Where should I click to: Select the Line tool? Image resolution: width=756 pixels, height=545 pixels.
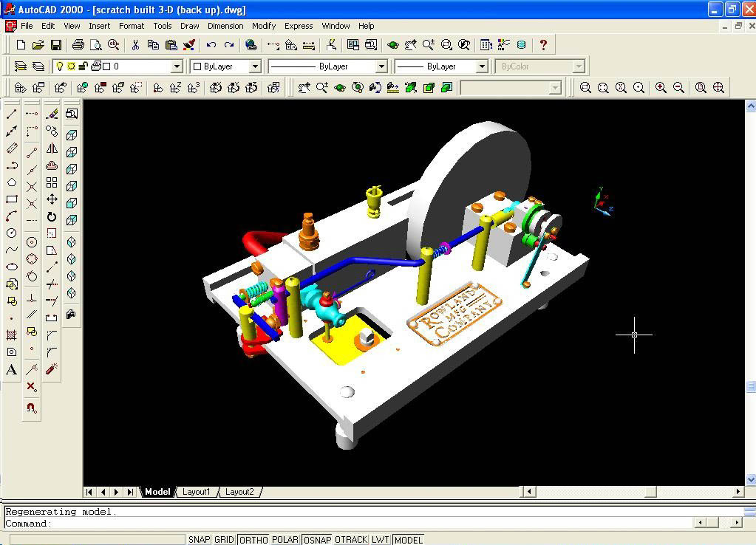pyautogui.click(x=10, y=114)
